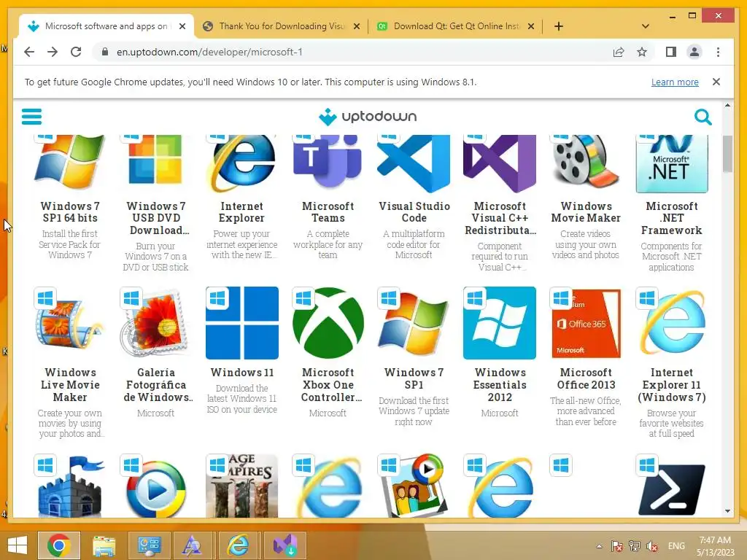The height and width of the screenshot is (560, 747).
Task: Click the Learn more link
Action: [x=675, y=82]
